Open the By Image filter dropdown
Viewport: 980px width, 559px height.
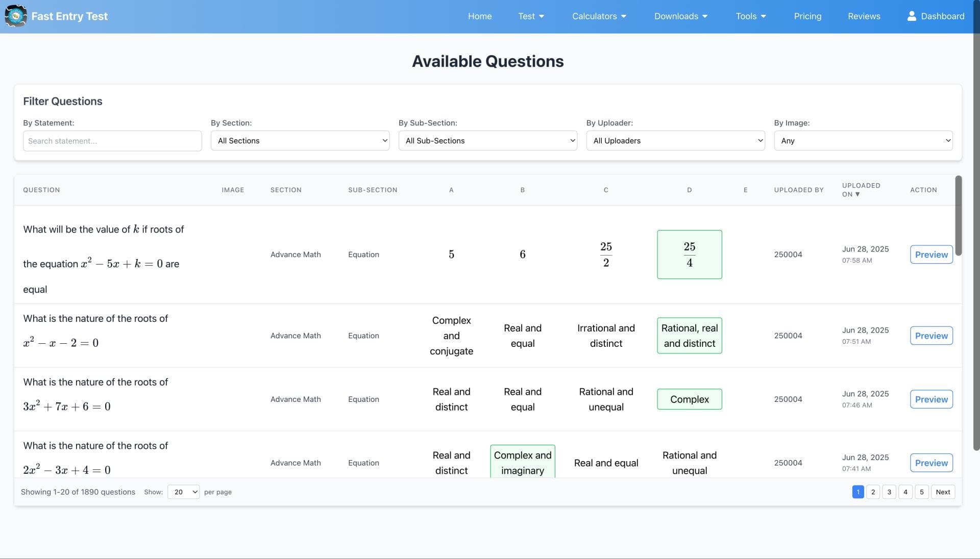(x=863, y=141)
